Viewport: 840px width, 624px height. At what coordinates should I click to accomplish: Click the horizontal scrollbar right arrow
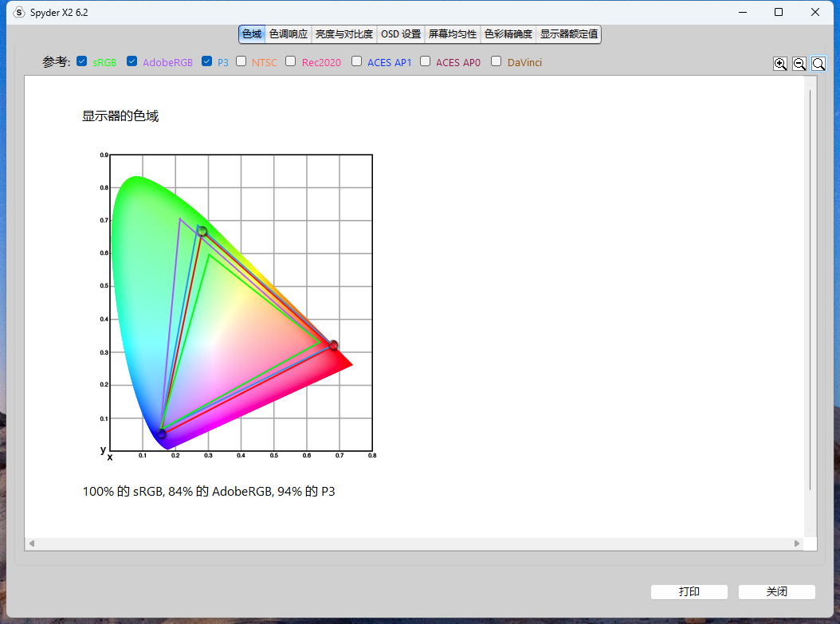click(797, 544)
